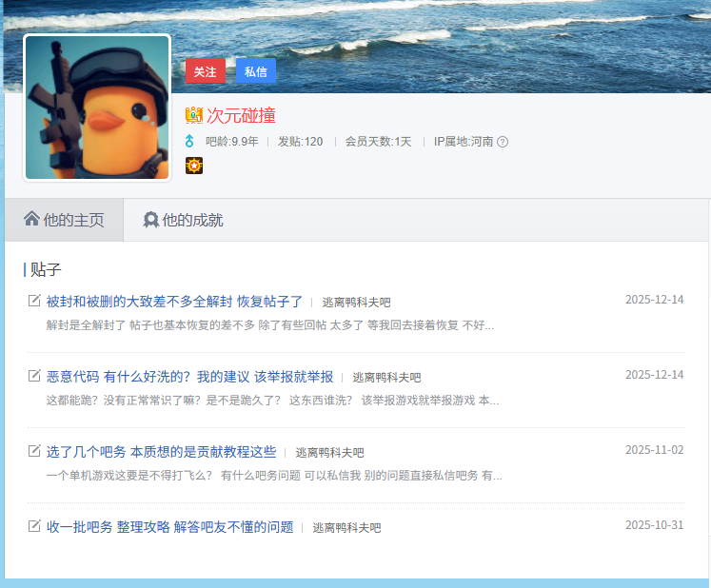Open post 恶意代码 有什么好洗的
The width and height of the screenshot is (711, 588).
(189, 377)
